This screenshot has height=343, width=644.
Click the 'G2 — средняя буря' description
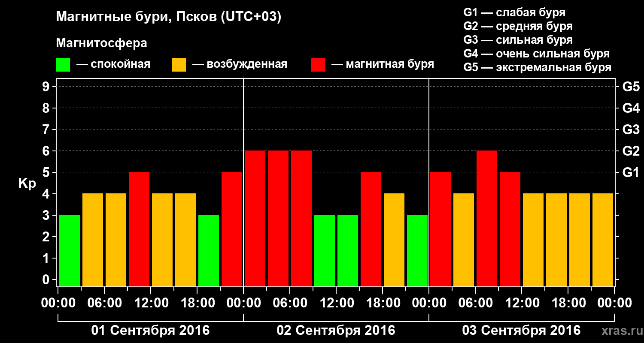(x=518, y=26)
